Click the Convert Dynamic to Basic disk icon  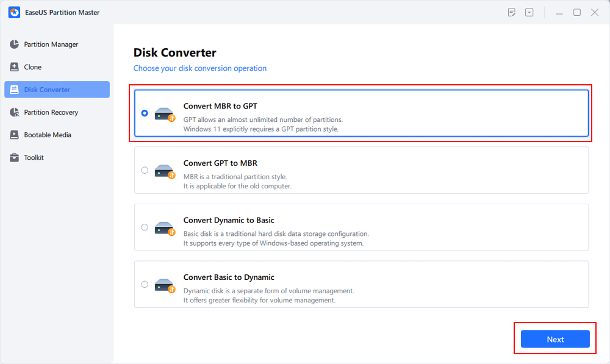point(165,228)
